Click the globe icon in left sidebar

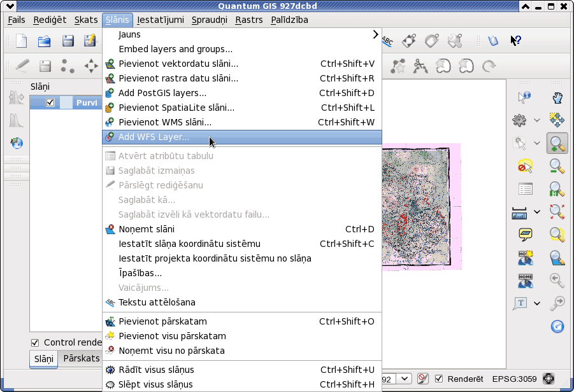pyautogui.click(x=17, y=143)
